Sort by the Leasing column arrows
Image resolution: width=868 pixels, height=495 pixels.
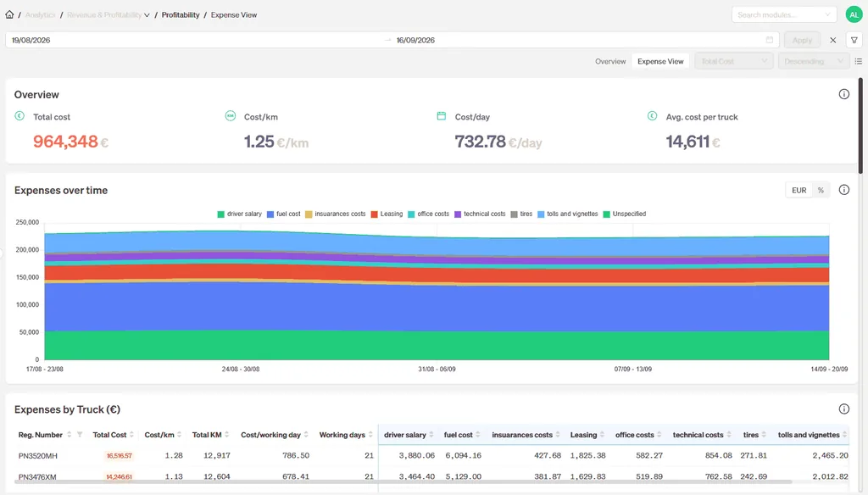coord(603,435)
